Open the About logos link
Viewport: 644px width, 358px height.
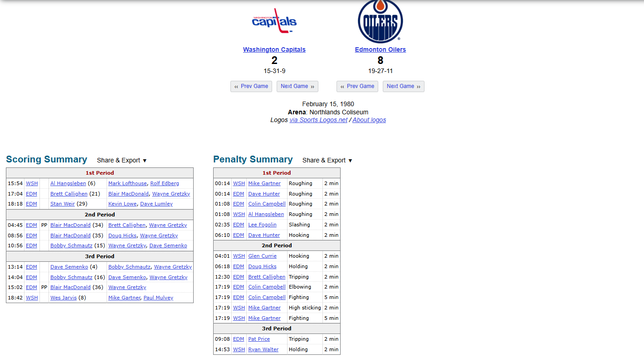[369, 120]
